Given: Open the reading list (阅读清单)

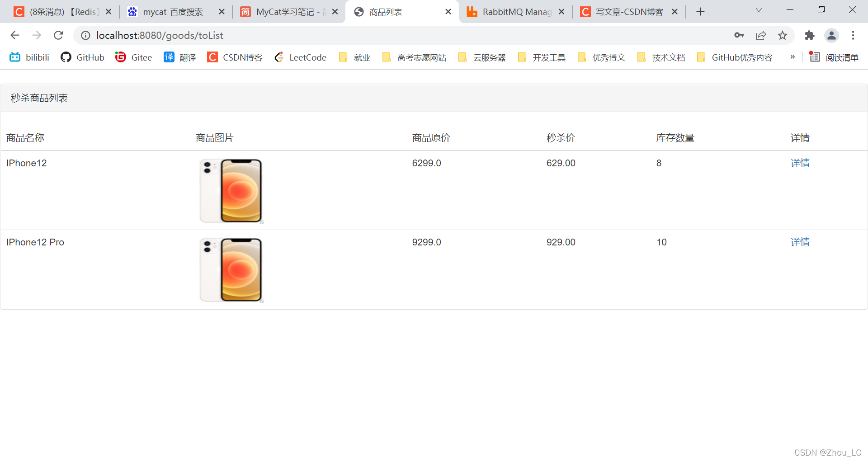Looking at the screenshot, I should [x=834, y=57].
